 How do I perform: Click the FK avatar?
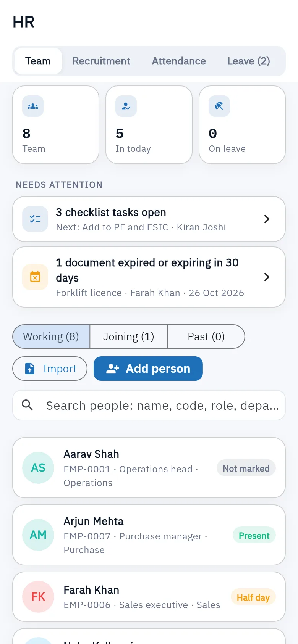38,597
